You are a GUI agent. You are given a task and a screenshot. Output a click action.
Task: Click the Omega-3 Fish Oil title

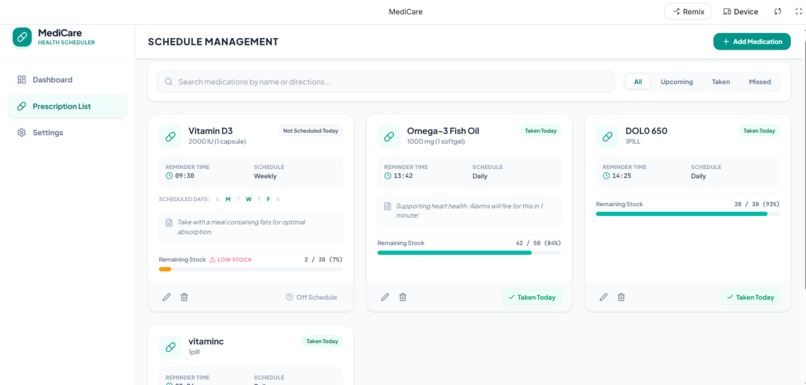(443, 131)
